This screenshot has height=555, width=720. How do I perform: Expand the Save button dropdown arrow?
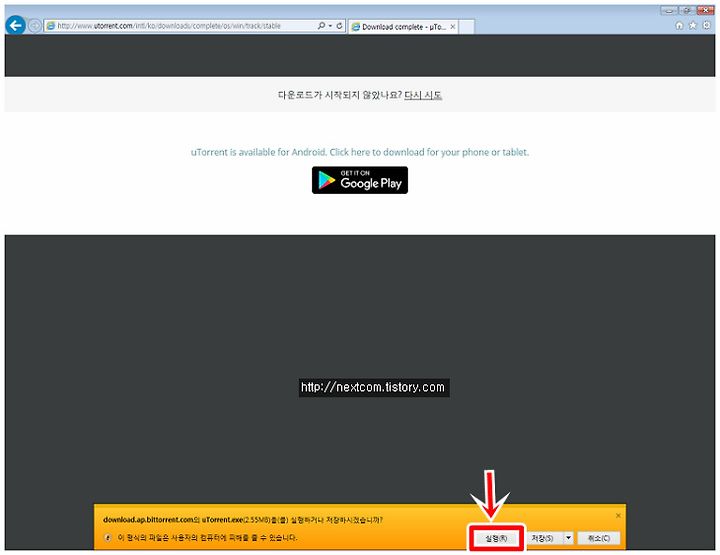pos(568,538)
